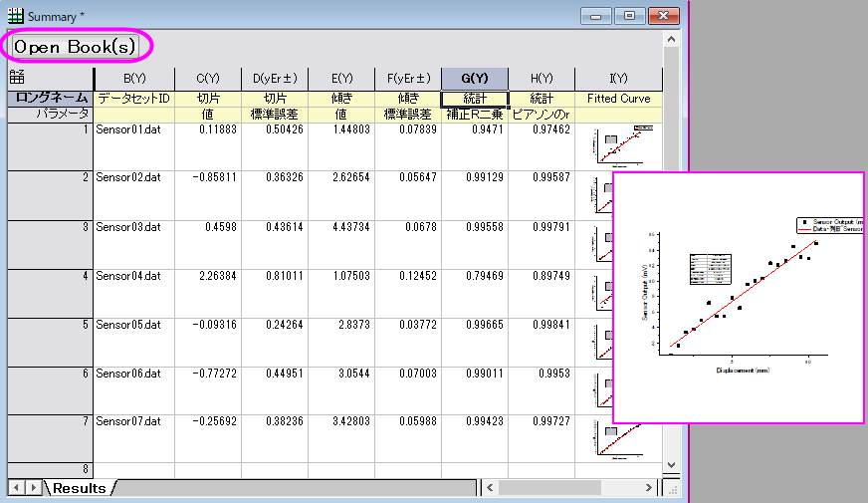The height and width of the screenshot is (503, 868).
Task: Click the window resize grip corner
Action: [673, 489]
